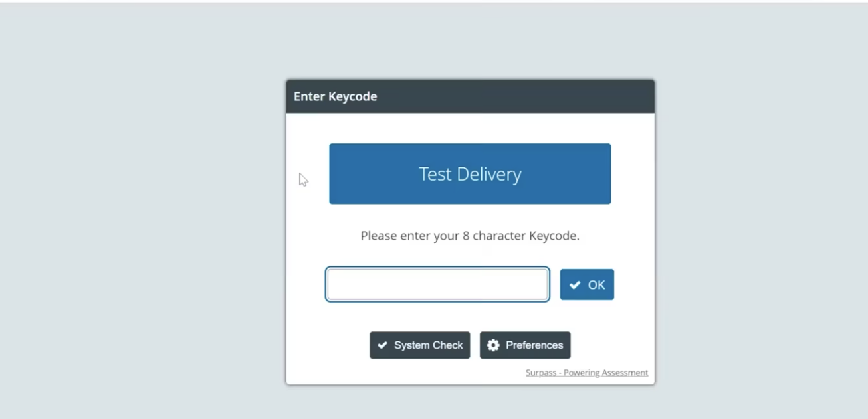Click 'Powering Assessment' in the footer link
The image size is (868, 419).
tap(606, 373)
